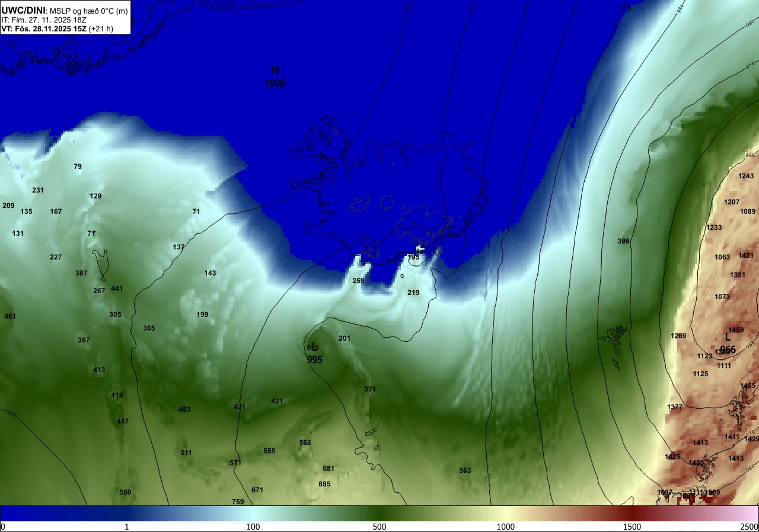Click the height value 387
This screenshot has width=759, height=532.
81,273
